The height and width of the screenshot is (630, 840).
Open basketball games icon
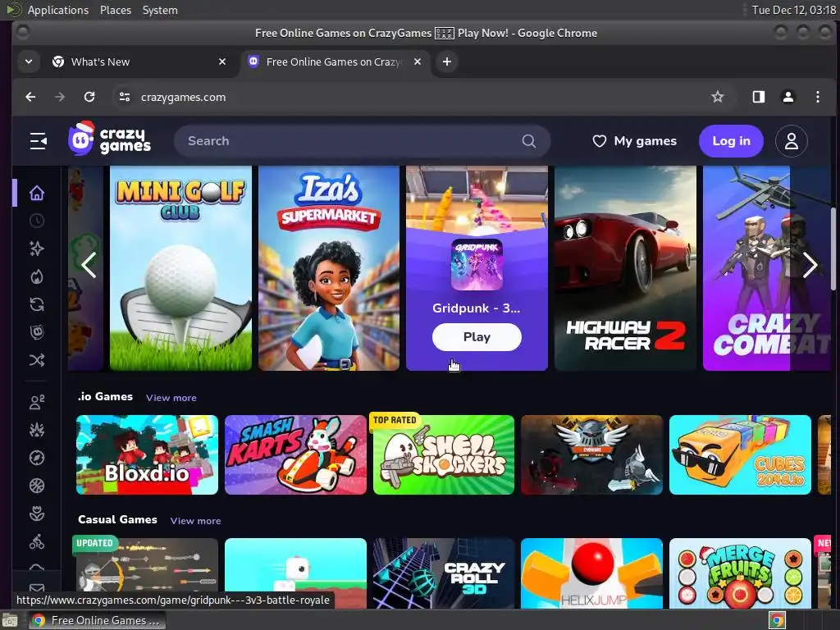tap(37, 486)
